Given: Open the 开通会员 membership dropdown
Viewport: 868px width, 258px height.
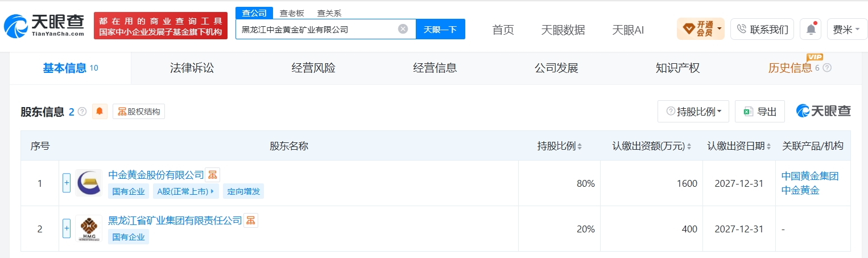Looking at the screenshot, I should coord(701,28).
